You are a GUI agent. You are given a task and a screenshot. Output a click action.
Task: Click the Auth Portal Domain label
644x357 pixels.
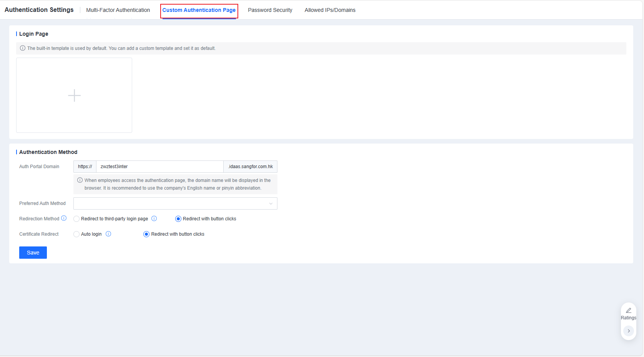pyautogui.click(x=39, y=167)
